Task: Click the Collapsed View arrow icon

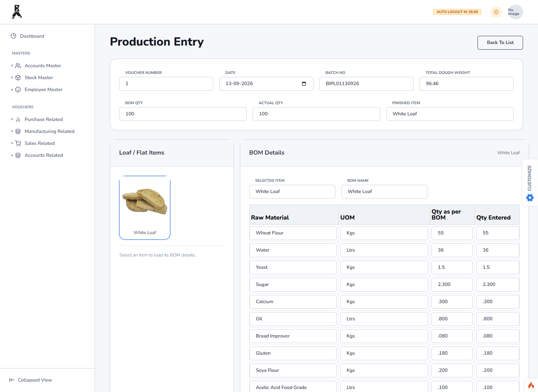Action: pos(12,380)
